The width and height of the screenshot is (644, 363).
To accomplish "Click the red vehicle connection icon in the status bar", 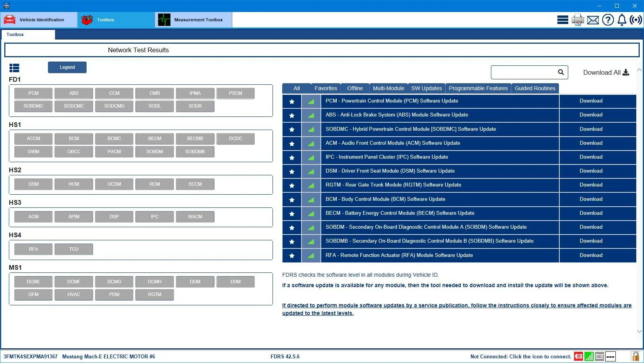I will tap(578, 356).
